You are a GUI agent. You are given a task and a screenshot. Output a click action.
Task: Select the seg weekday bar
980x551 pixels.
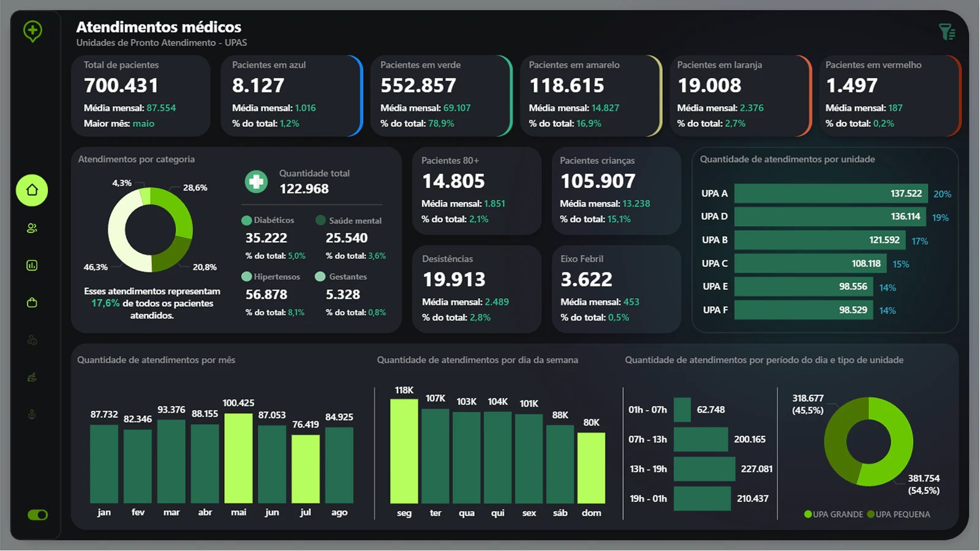[x=404, y=451]
